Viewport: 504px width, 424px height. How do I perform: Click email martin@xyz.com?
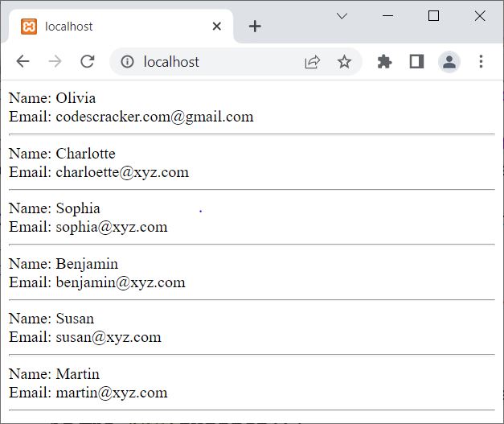pyautogui.click(x=112, y=393)
